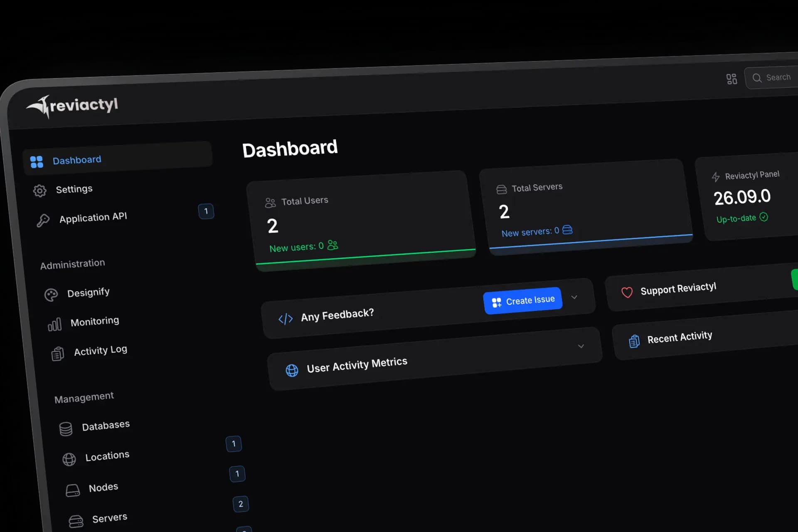The height and width of the screenshot is (532, 798).
Task: Open the Settings gear icon
Action: (40, 191)
